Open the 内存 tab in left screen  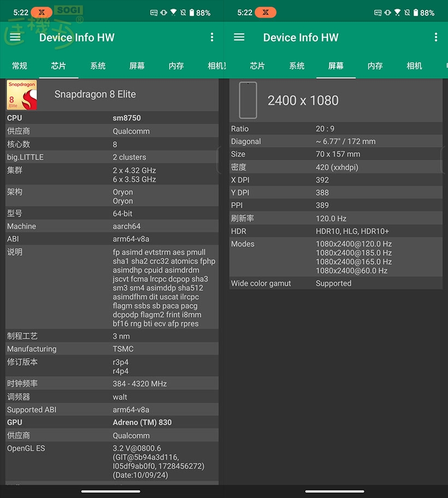pyautogui.click(x=176, y=66)
